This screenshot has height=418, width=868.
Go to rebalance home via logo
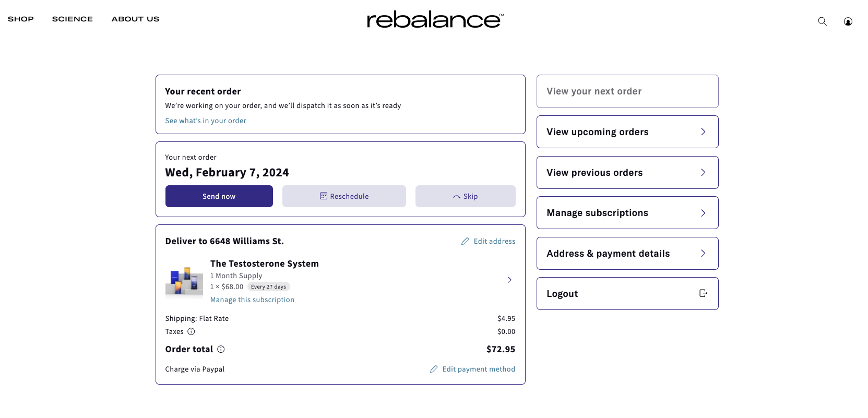click(435, 20)
